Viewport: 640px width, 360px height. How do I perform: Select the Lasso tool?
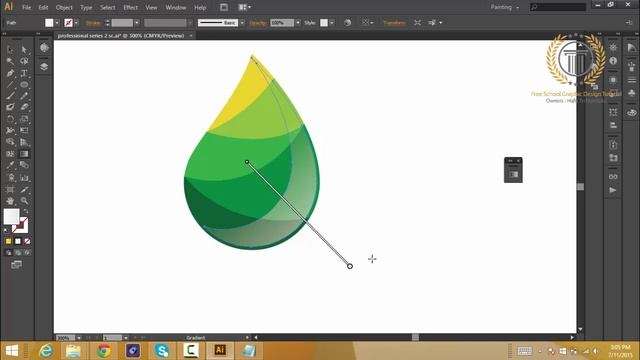(24, 61)
